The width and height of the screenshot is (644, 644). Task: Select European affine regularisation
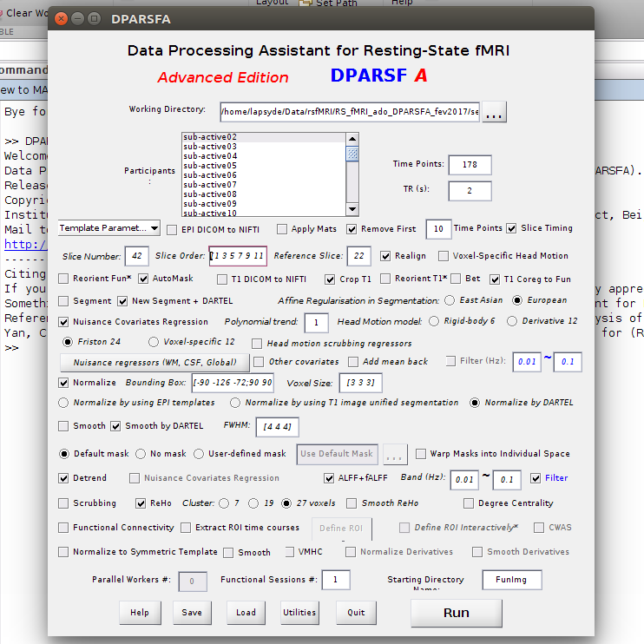click(517, 300)
